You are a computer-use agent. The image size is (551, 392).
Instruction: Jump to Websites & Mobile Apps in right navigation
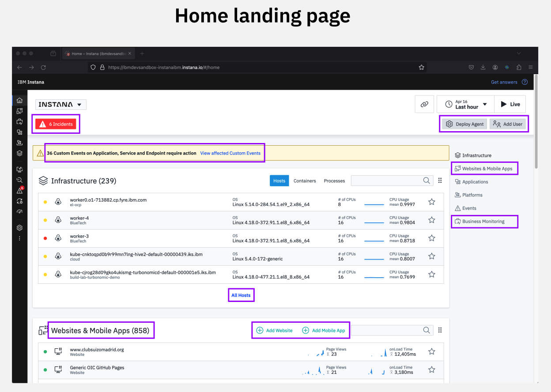[483, 169]
